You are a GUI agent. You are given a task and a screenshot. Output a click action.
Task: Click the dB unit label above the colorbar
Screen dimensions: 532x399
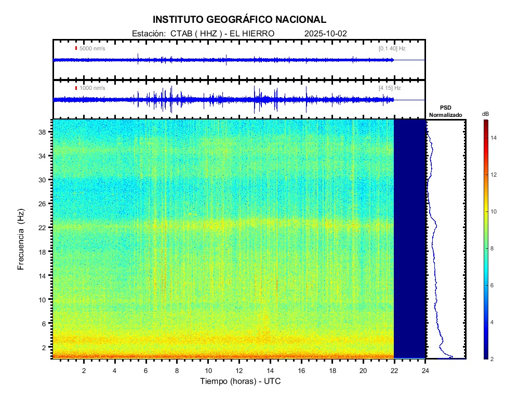[x=485, y=114]
